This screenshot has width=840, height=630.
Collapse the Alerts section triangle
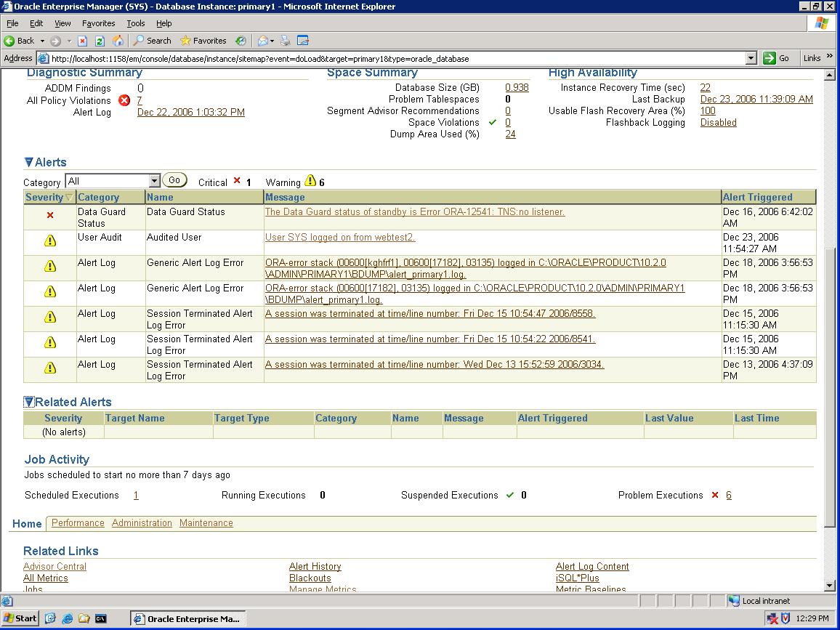(x=29, y=162)
